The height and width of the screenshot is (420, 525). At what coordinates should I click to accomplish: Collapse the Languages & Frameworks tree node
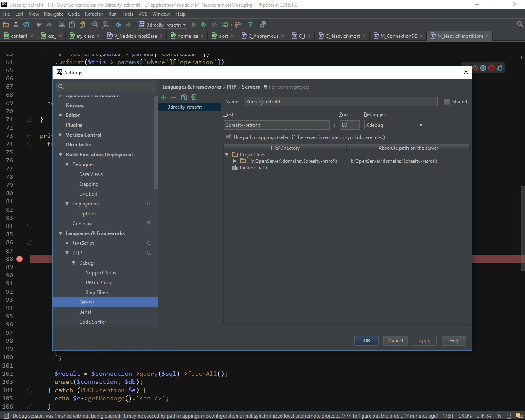click(61, 233)
